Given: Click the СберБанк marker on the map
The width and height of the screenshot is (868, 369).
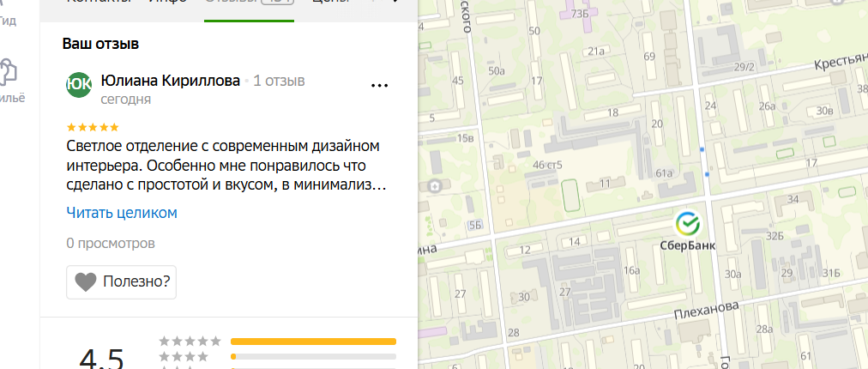Looking at the screenshot, I should coord(688,224).
